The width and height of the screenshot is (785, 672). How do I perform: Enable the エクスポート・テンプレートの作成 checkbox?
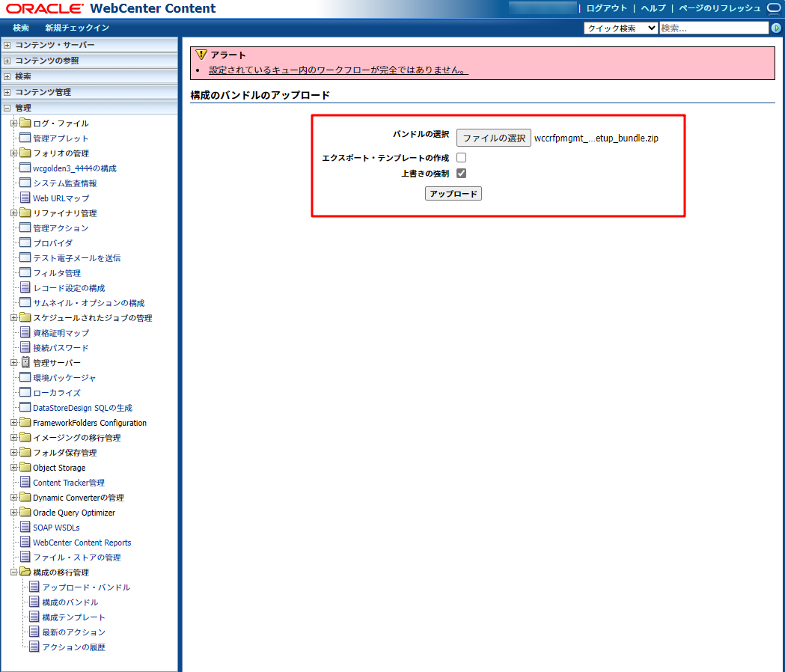(x=460, y=157)
